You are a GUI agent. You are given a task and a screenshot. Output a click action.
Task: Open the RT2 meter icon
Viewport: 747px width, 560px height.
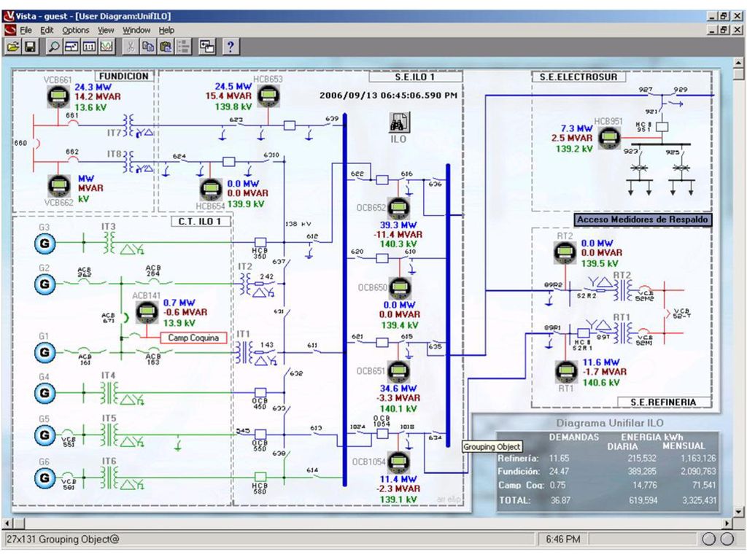(565, 252)
